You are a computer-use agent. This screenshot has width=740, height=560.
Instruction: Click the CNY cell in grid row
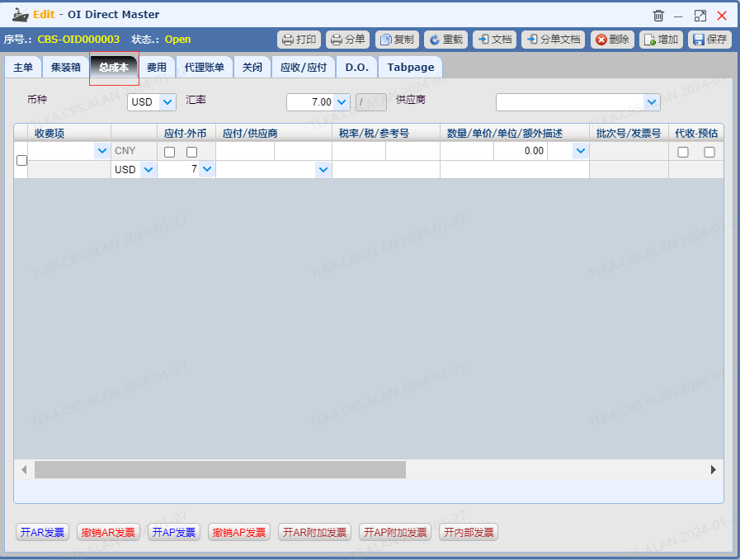click(134, 151)
